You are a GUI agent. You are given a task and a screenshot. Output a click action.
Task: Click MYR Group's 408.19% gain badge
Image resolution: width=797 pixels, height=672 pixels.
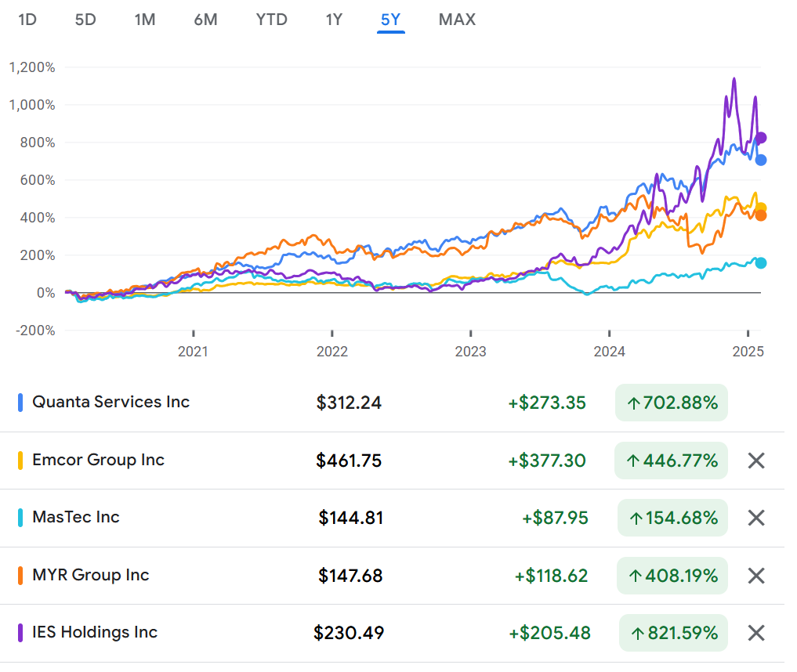(x=672, y=576)
